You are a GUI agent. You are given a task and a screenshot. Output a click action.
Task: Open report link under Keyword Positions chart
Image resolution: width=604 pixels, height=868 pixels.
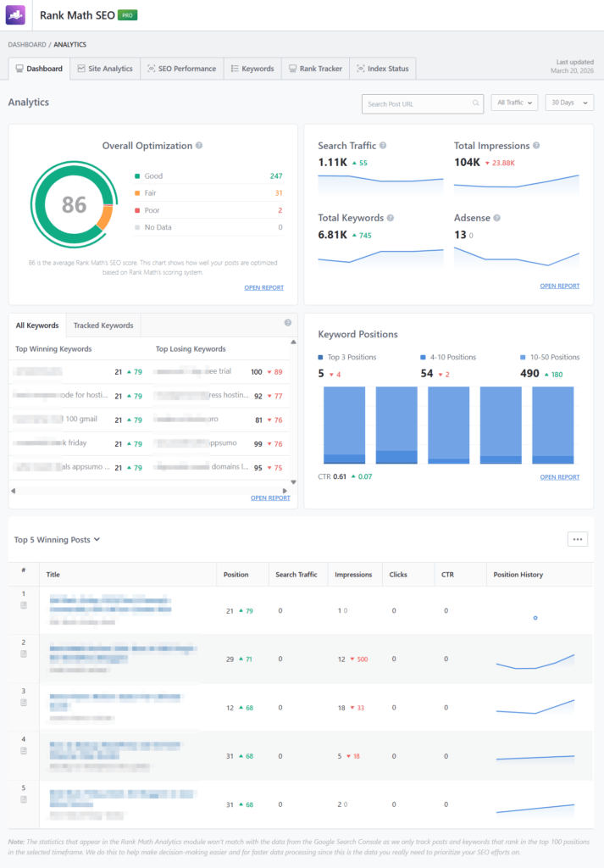pos(560,477)
